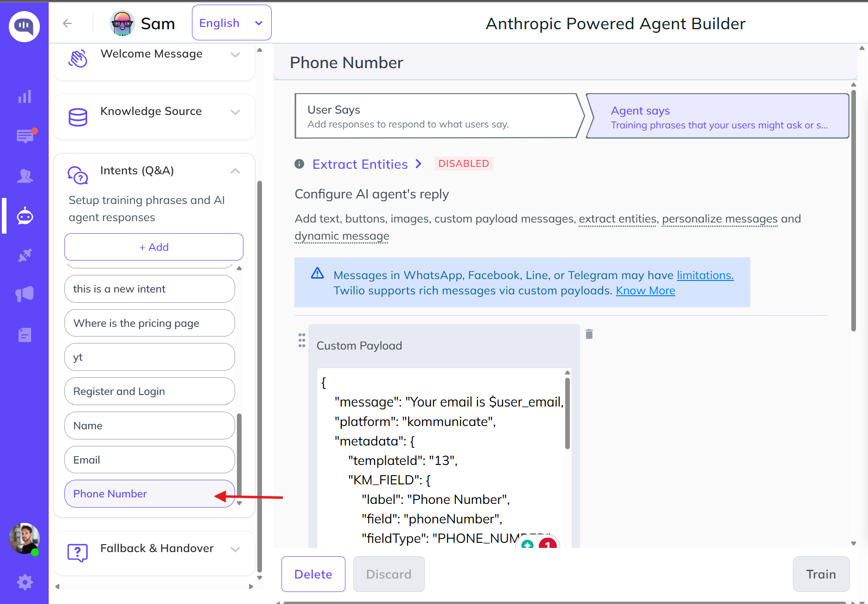Click the Sam agent avatar
Screen dimensions: 868x604
122,23
